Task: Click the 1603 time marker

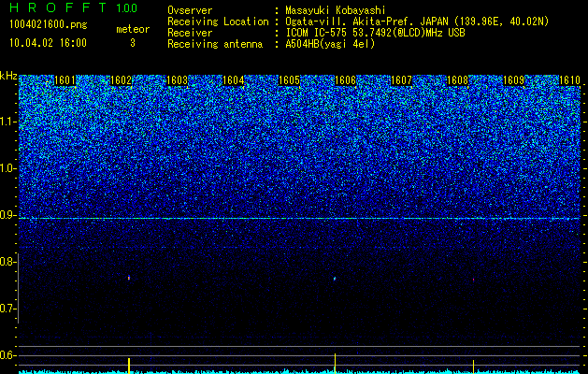Action: click(177, 80)
